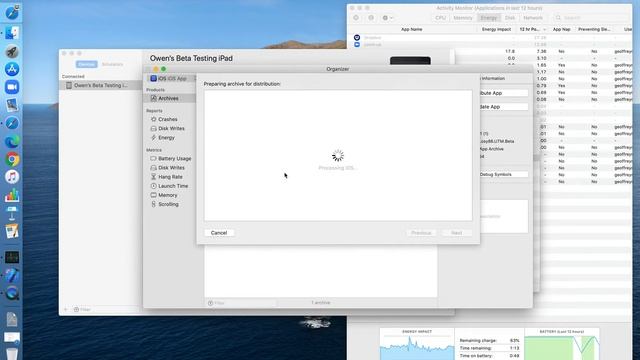Open Music app from the Dock
The image size is (640, 360).
pos(12,177)
